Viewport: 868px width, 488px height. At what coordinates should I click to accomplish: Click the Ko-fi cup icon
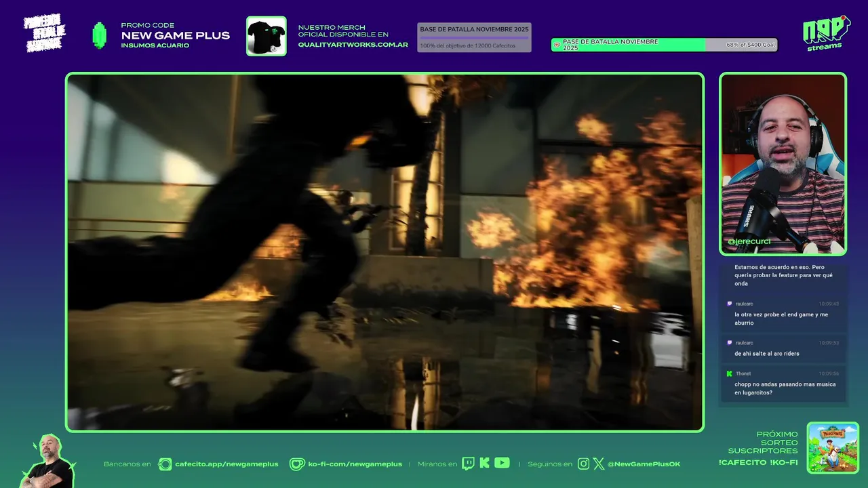(x=297, y=464)
